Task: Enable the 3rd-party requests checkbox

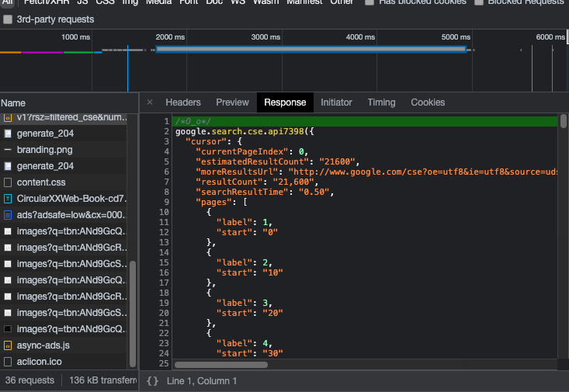Action: click(x=8, y=19)
